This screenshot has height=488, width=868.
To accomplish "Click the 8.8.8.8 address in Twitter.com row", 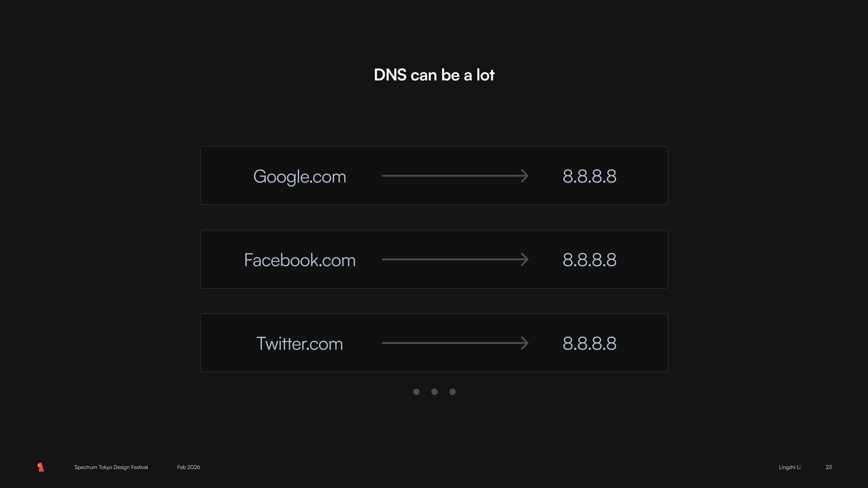I will coord(589,343).
